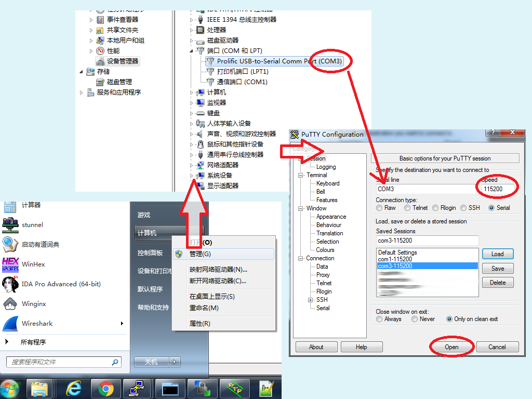This screenshot has height=399, width=532.
Task: Set close window on exit to Always
Action: click(379, 319)
